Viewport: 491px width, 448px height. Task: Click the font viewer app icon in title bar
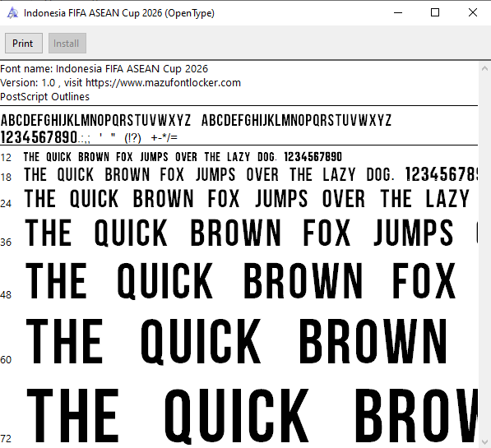point(13,13)
